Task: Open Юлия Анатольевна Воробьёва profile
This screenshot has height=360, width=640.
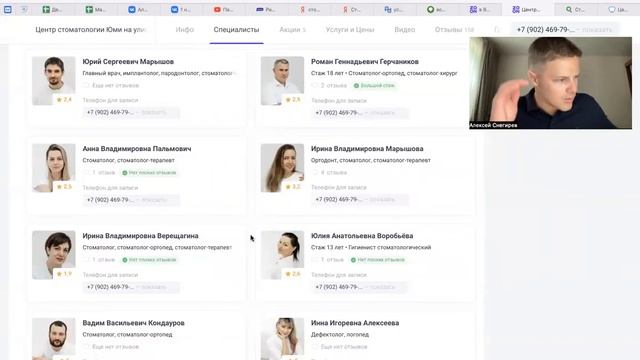Action: [x=362, y=236]
